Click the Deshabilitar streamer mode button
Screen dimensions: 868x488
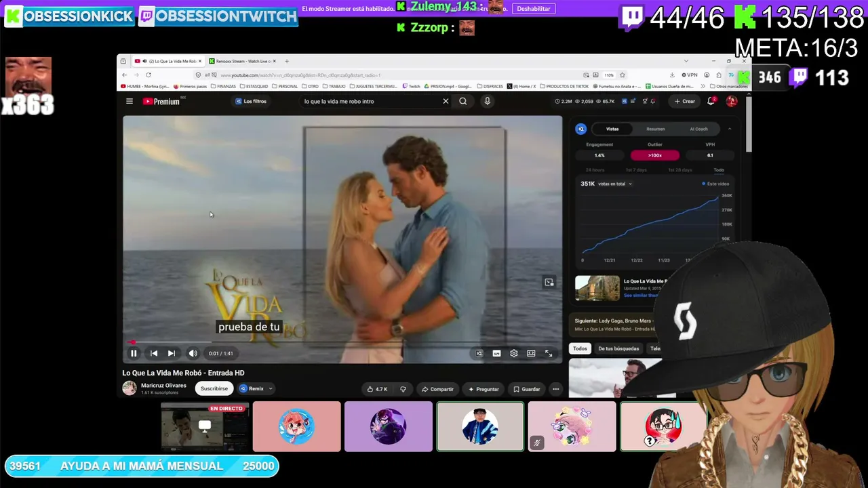(x=534, y=9)
